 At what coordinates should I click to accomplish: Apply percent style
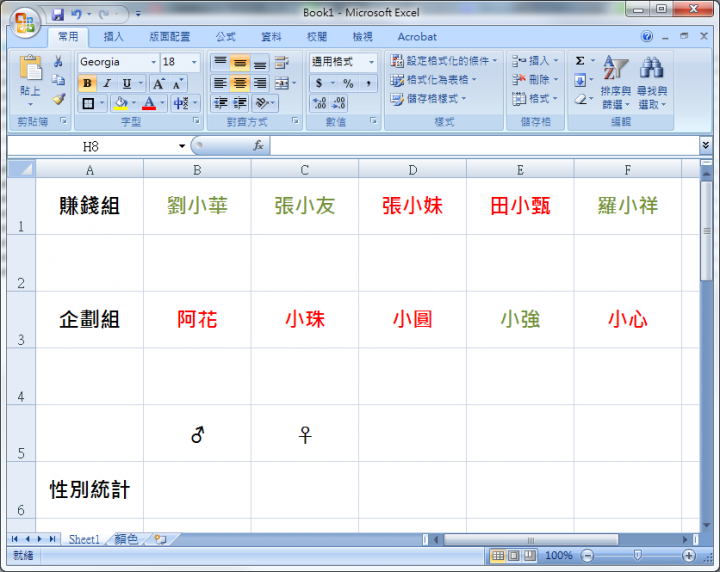348,83
